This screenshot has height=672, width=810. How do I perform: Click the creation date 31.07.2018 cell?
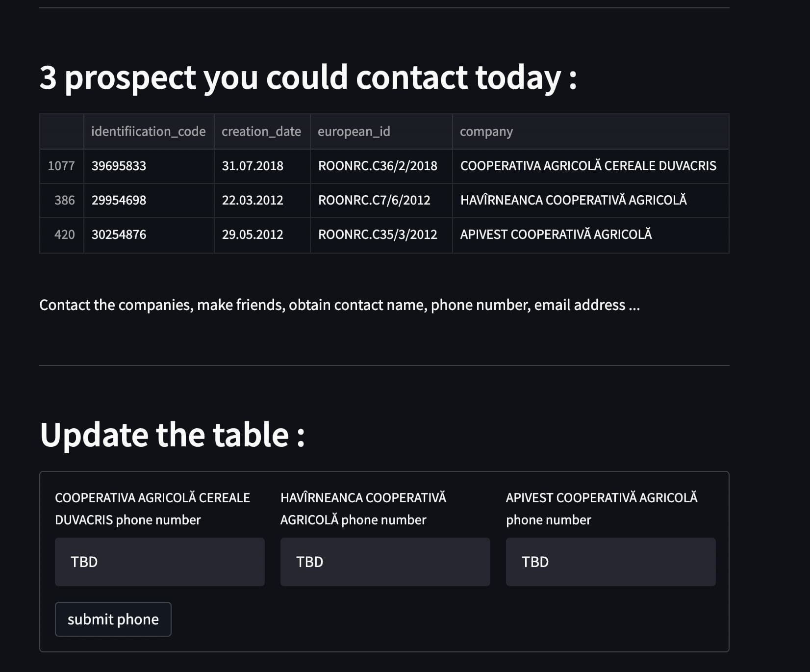(253, 166)
